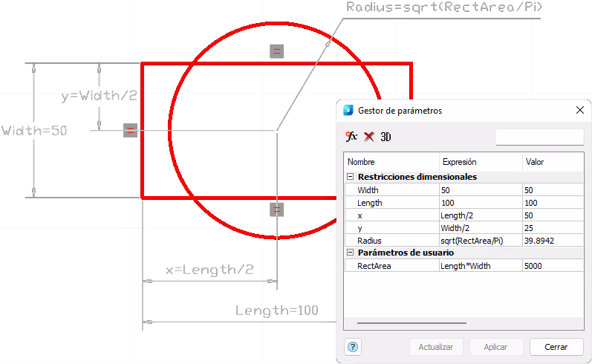Image resolution: width=592 pixels, height=364 pixels.
Task: Click the Nombre column header
Action: pyautogui.click(x=392, y=162)
